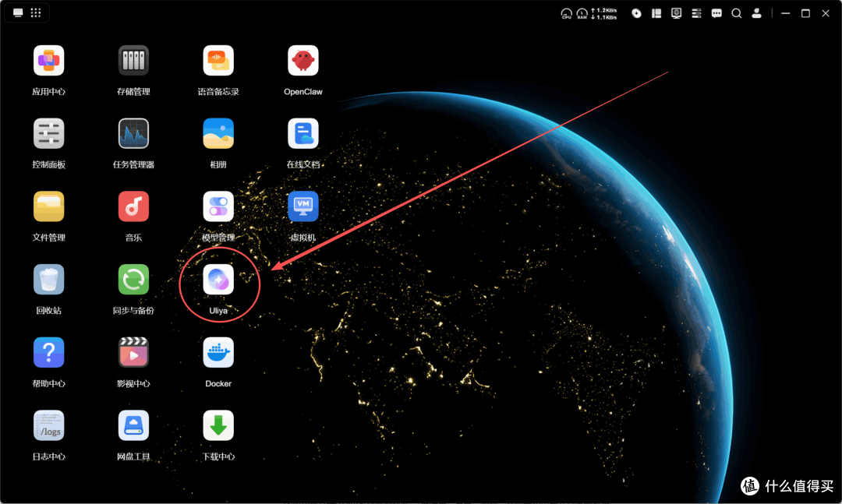
Task: Open 日志中心 log center
Action: [49, 425]
